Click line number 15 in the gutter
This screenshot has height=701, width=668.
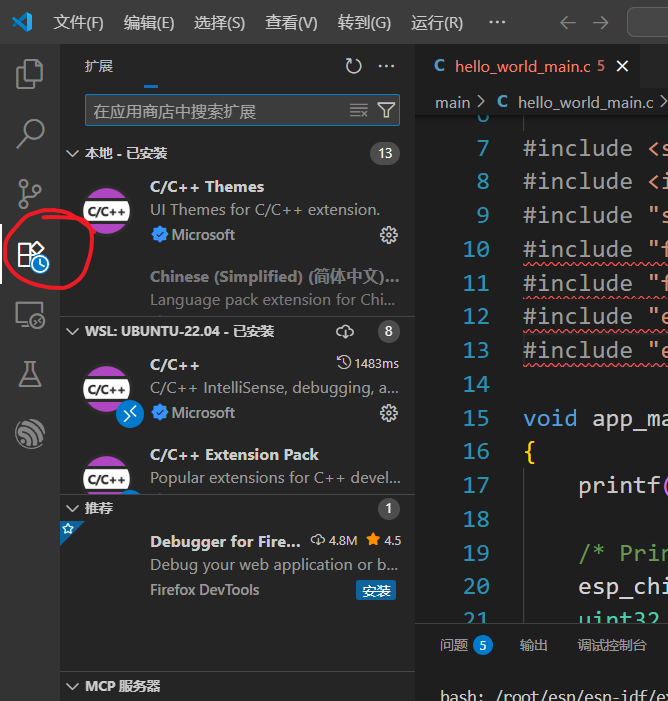476,418
